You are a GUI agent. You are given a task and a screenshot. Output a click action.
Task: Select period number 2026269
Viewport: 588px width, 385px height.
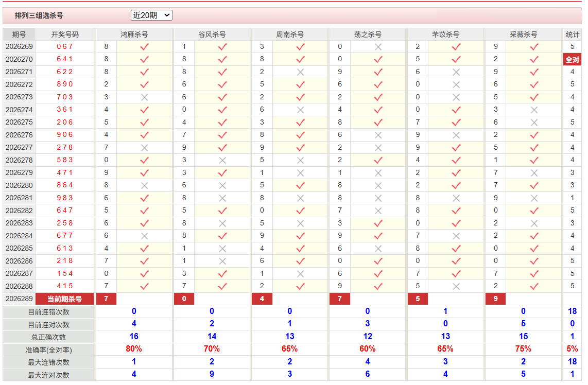click(x=19, y=46)
